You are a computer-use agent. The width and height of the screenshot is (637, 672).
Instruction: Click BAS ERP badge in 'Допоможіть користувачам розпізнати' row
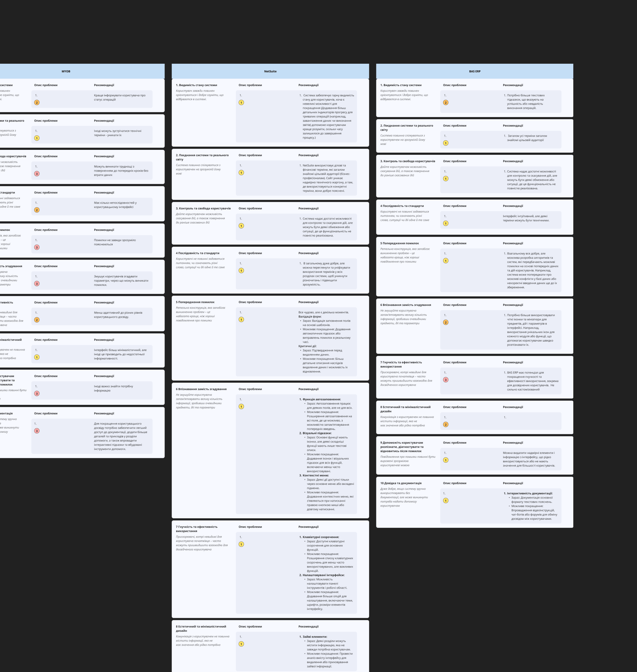point(445,460)
